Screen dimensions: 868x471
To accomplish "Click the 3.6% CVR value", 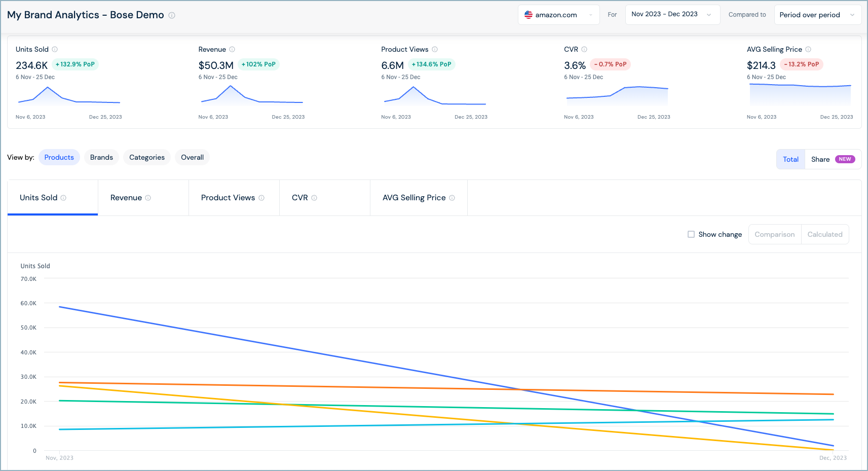I will [x=575, y=65].
